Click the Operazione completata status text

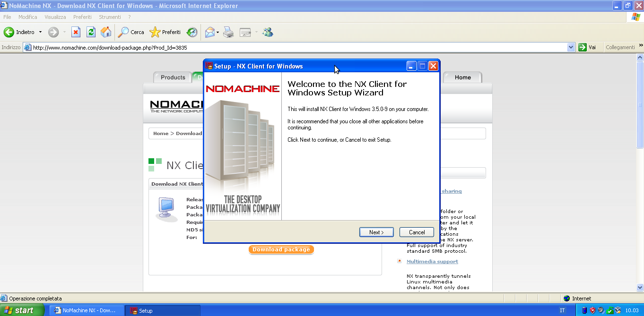(x=35, y=299)
